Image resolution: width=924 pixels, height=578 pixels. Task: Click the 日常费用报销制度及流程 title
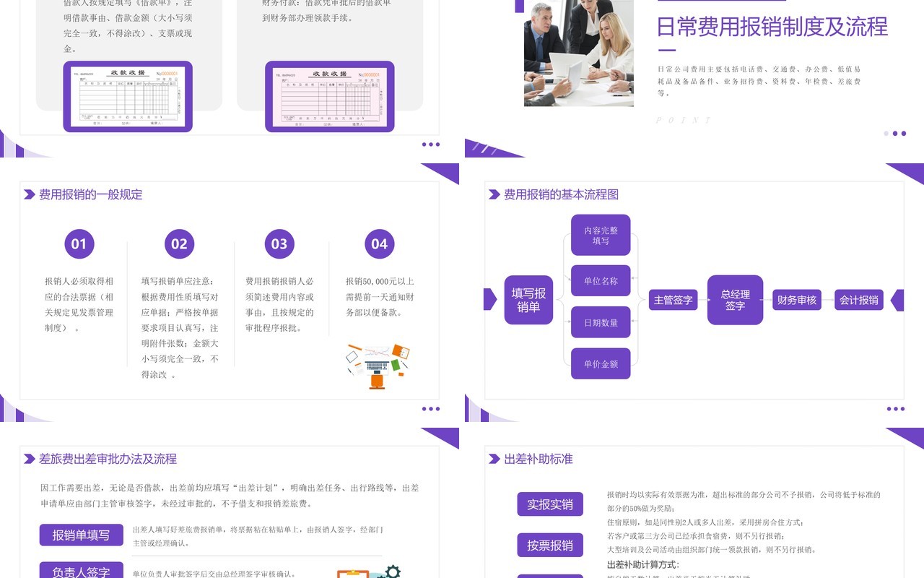pyautogui.click(x=772, y=27)
